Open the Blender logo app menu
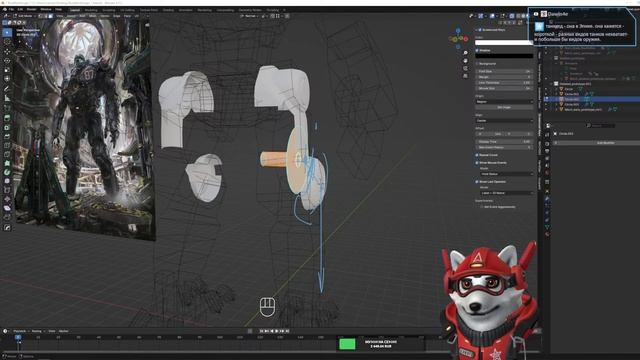Image resolution: width=640 pixels, height=360 pixels. pos(4,9)
